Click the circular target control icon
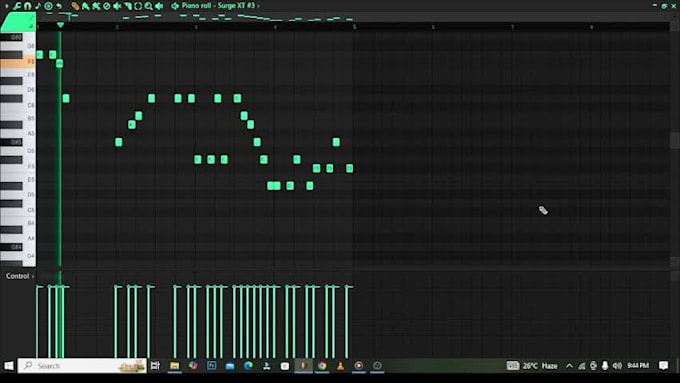The image size is (680, 383). coord(49,6)
